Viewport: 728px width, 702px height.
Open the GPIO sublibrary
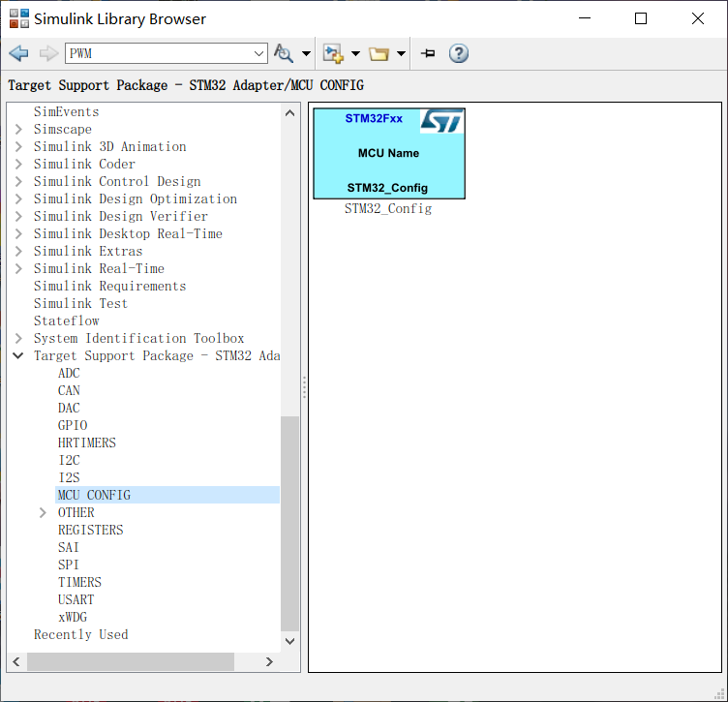(73, 425)
